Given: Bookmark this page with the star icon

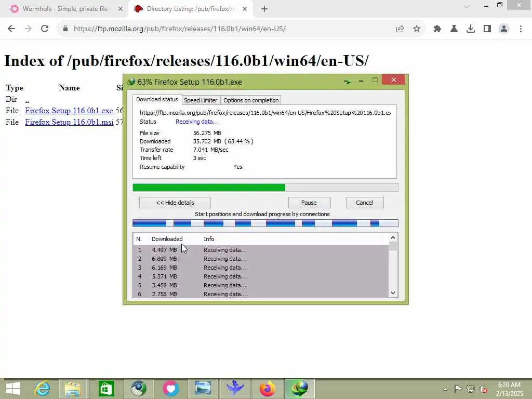Looking at the screenshot, I should point(417,29).
